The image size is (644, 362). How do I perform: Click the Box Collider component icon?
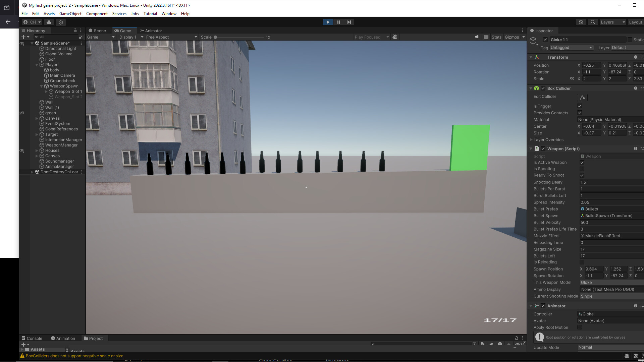point(537,88)
